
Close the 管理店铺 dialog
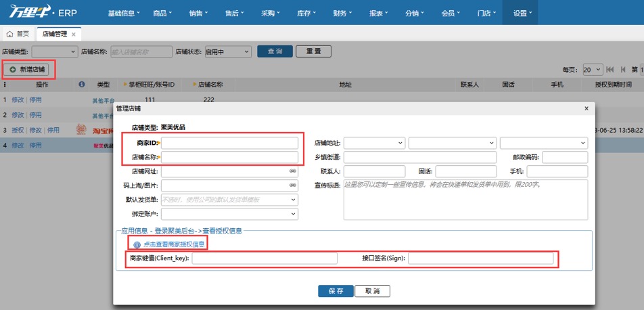(x=586, y=108)
